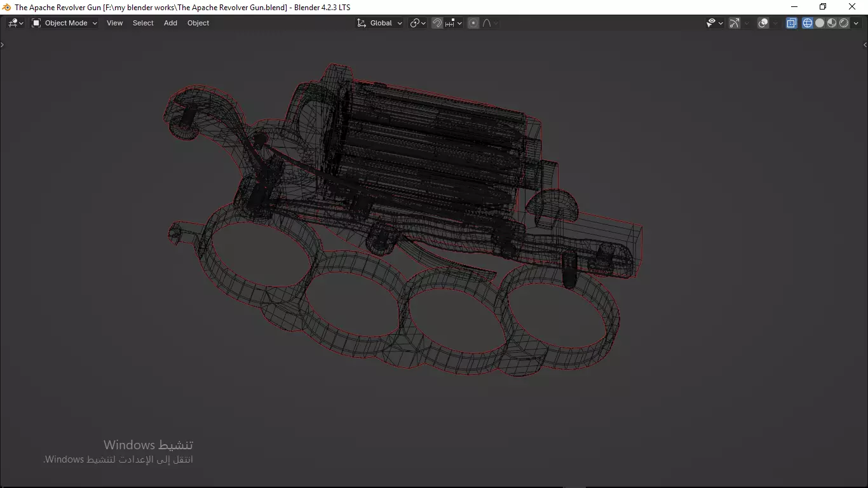Open the viewport shading options dropdown
The width and height of the screenshot is (868, 488).
coord(856,23)
